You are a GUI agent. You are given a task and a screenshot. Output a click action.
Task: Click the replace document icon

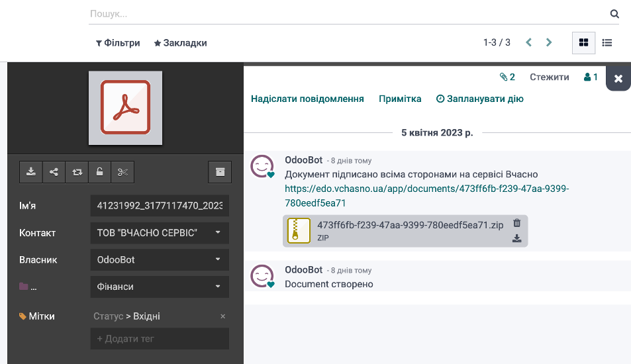coord(77,172)
